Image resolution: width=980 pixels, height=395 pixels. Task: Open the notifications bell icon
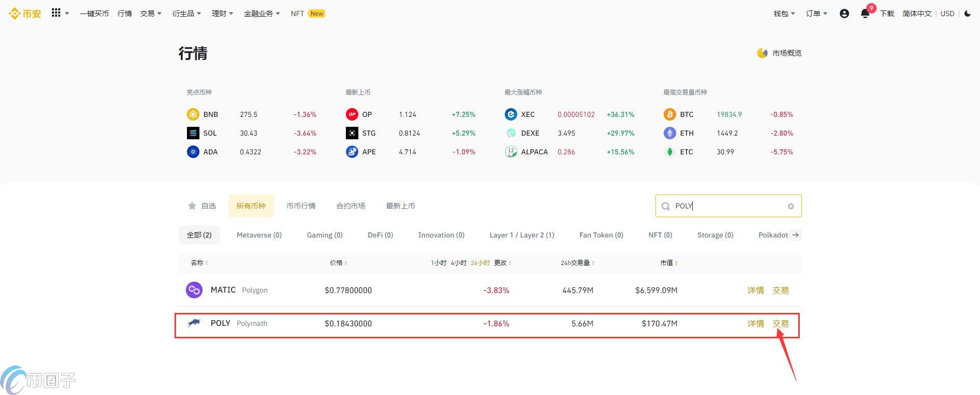[865, 14]
